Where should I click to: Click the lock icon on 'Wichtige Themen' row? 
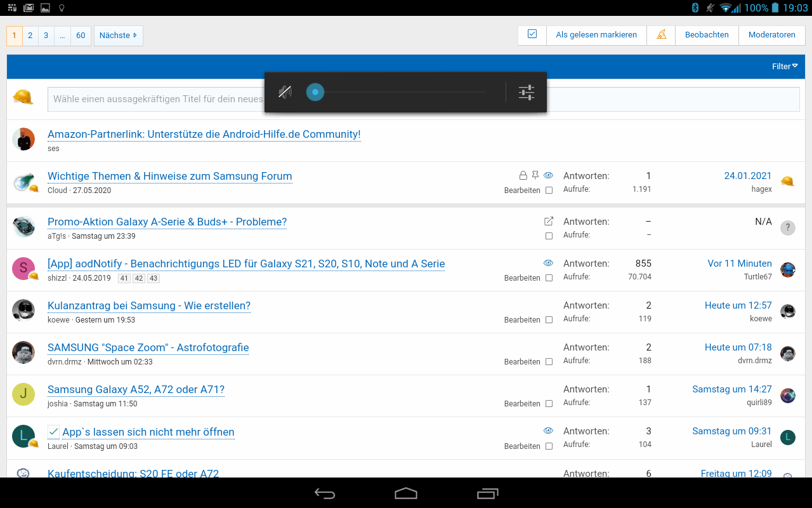click(523, 175)
